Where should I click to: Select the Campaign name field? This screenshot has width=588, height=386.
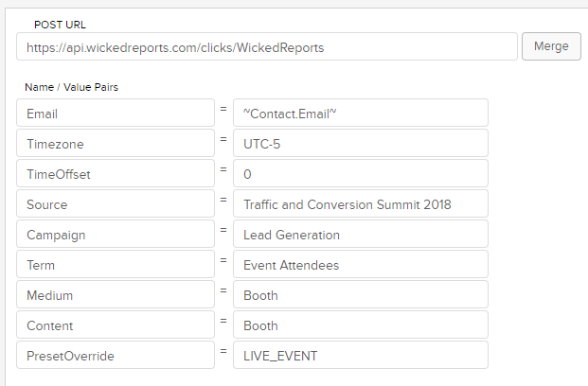(x=116, y=234)
